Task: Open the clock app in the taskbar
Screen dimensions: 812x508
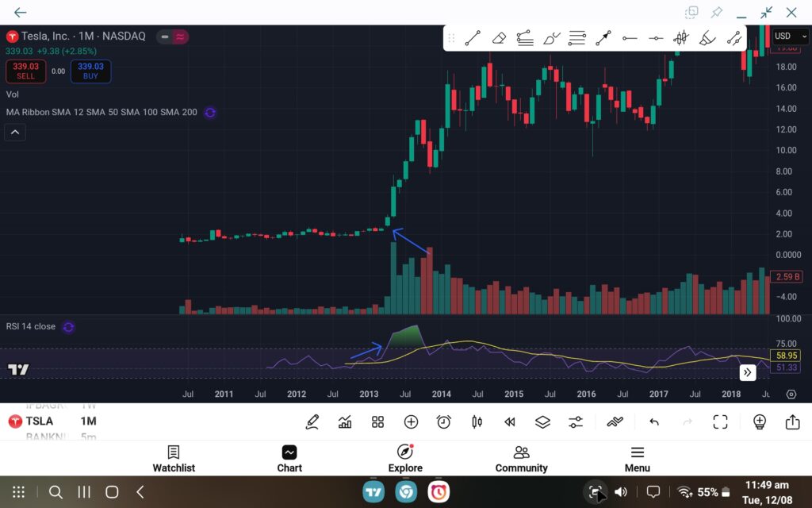Action: click(x=439, y=492)
